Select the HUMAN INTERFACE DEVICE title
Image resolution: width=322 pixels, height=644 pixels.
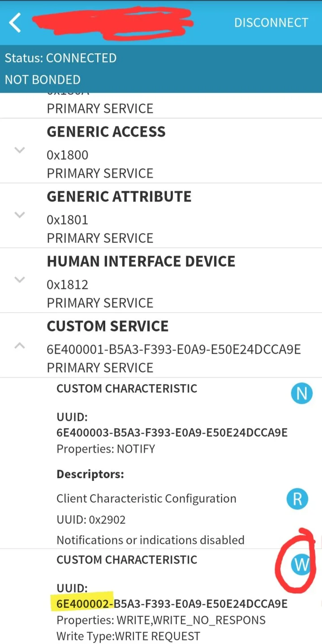click(141, 261)
